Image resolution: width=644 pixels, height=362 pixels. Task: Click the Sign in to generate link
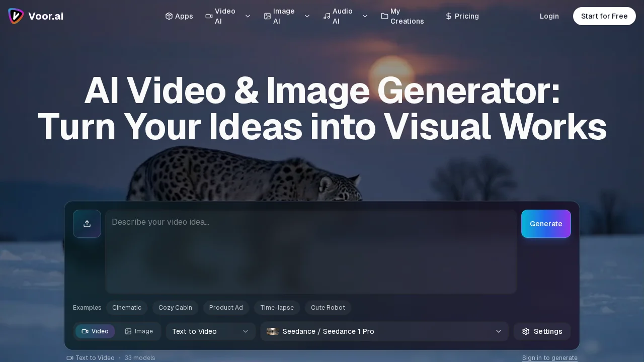[x=550, y=357]
